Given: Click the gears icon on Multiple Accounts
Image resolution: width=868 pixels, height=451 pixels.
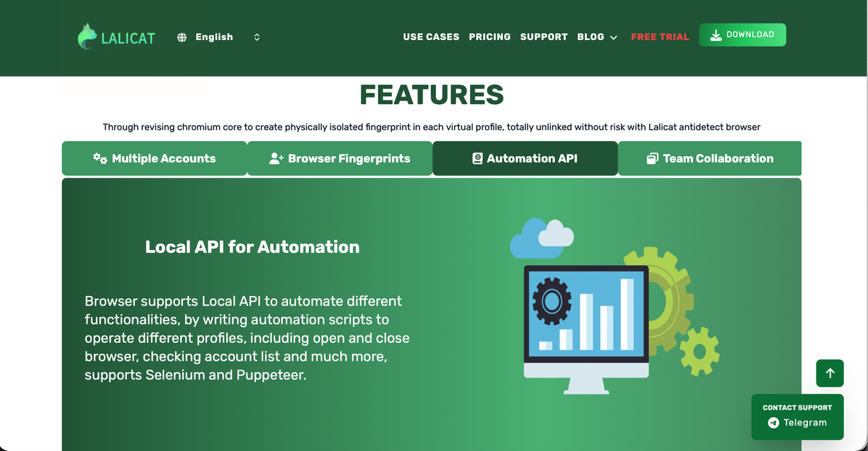Looking at the screenshot, I should click(100, 158).
